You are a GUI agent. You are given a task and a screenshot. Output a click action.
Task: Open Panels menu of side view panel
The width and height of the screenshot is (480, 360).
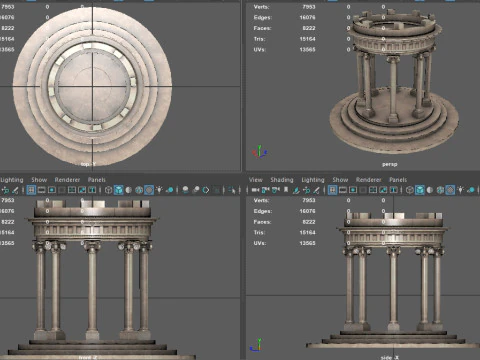tap(398, 180)
